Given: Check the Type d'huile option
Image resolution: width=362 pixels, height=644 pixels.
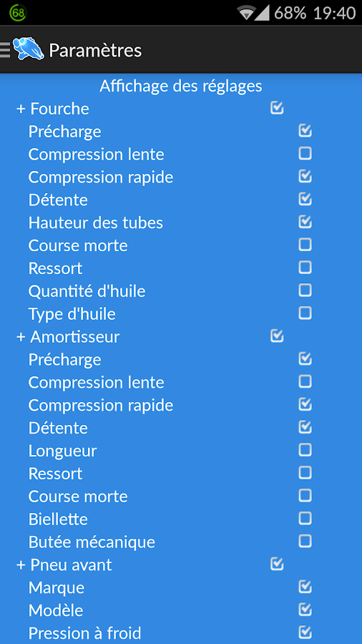Looking at the screenshot, I should (x=305, y=313).
